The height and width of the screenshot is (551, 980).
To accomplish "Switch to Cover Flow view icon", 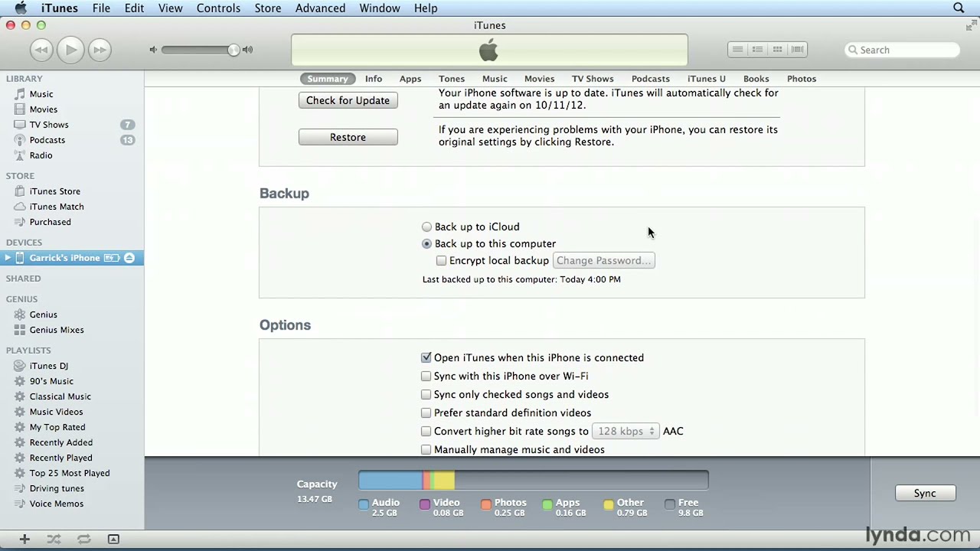I will 797,50.
